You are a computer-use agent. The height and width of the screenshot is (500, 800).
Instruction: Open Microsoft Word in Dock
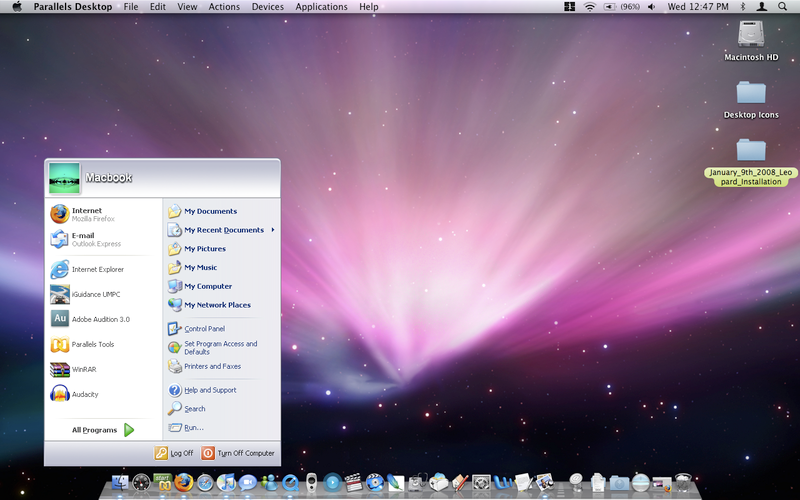coord(503,482)
